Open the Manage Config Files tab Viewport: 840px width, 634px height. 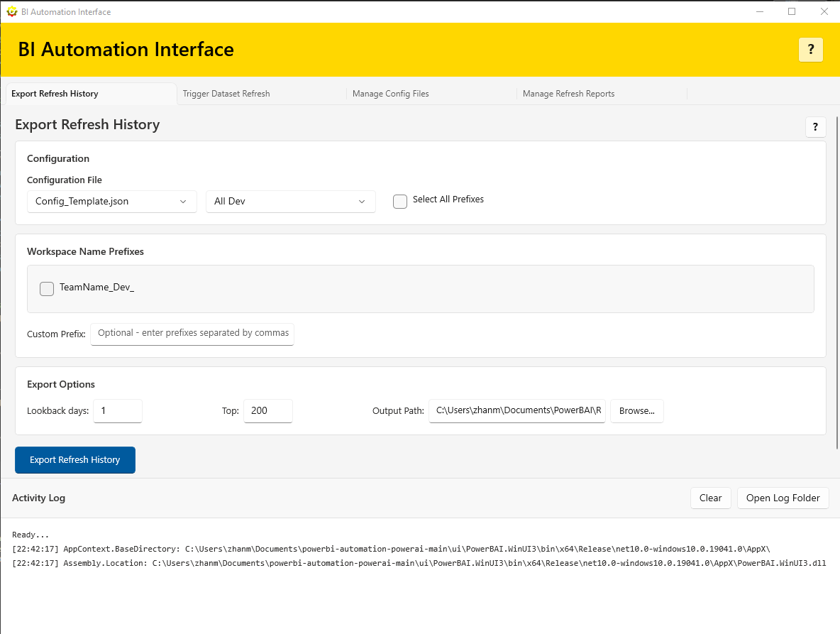[x=390, y=93]
